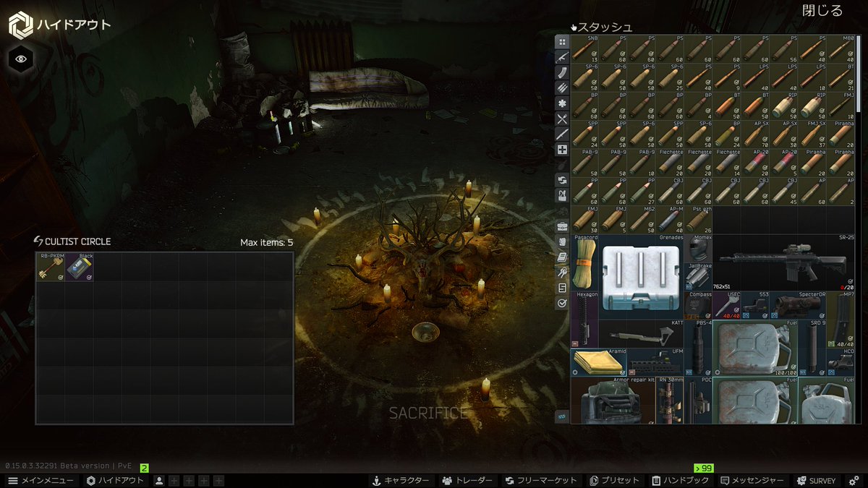This screenshot has width=868, height=488.
Task: Select the SRD 9 suppressor
Action: [x=812, y=347]
